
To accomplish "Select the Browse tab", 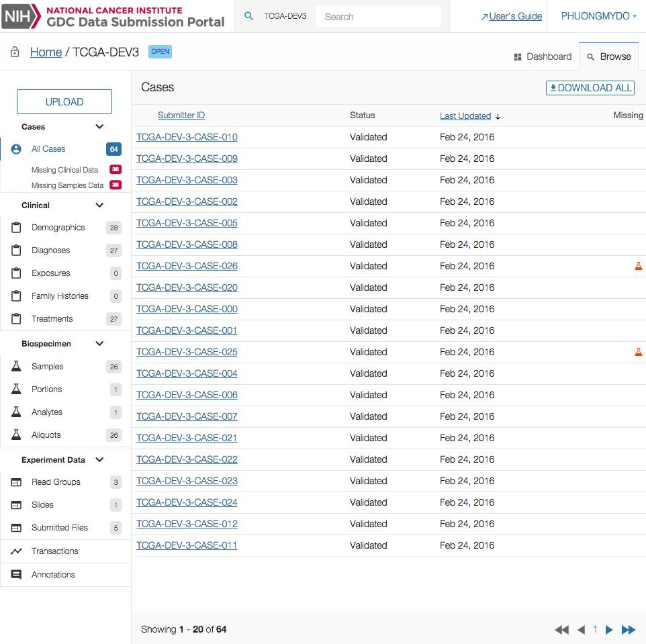I will click(608, 57).
